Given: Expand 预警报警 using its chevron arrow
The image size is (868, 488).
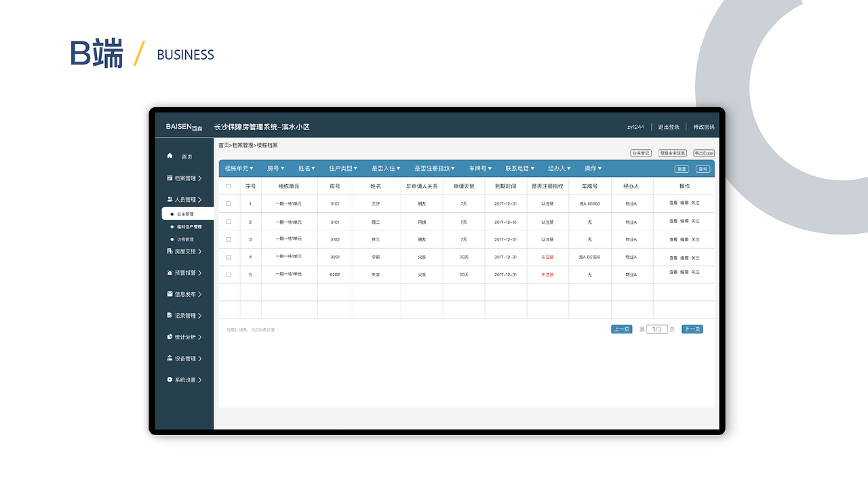Looking at the screenshot, I should click(200, 273).
